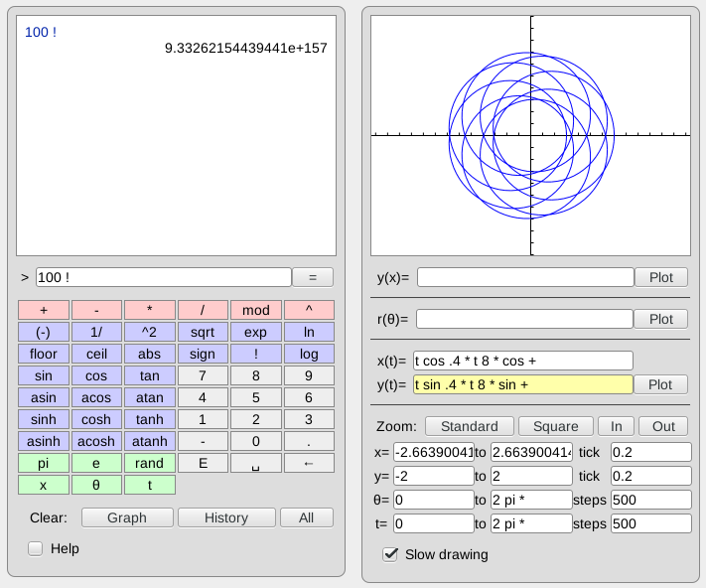Zoom Out on the graph
Viewport: 706px width, 588px height.
pyautogui.click(x=663, y=426)
